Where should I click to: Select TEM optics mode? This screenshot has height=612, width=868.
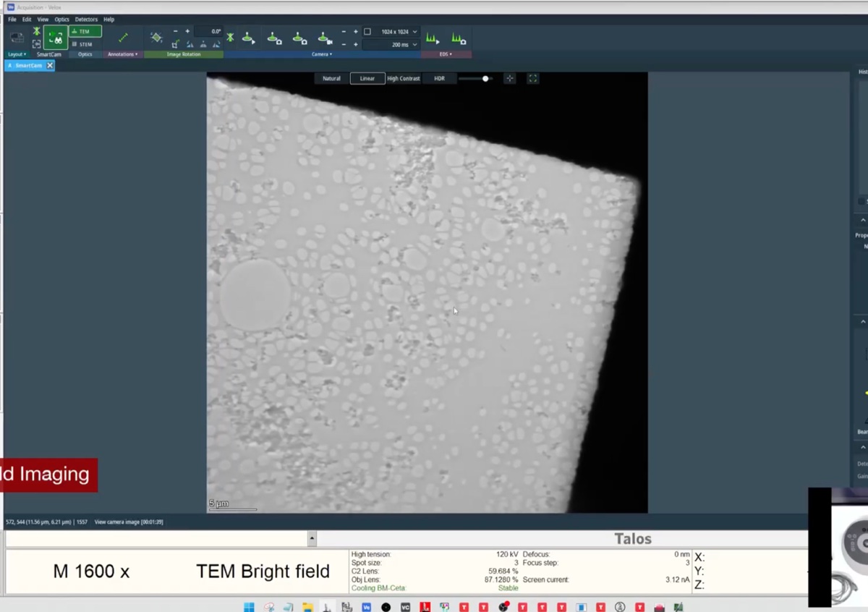[x=85, y=32]
